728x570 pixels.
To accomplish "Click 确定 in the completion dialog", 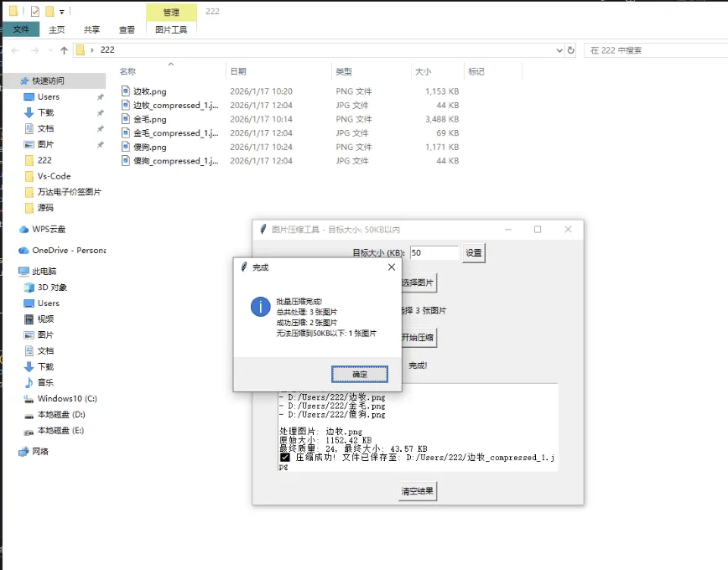I will pyautogui.click(x=359, y=374).
